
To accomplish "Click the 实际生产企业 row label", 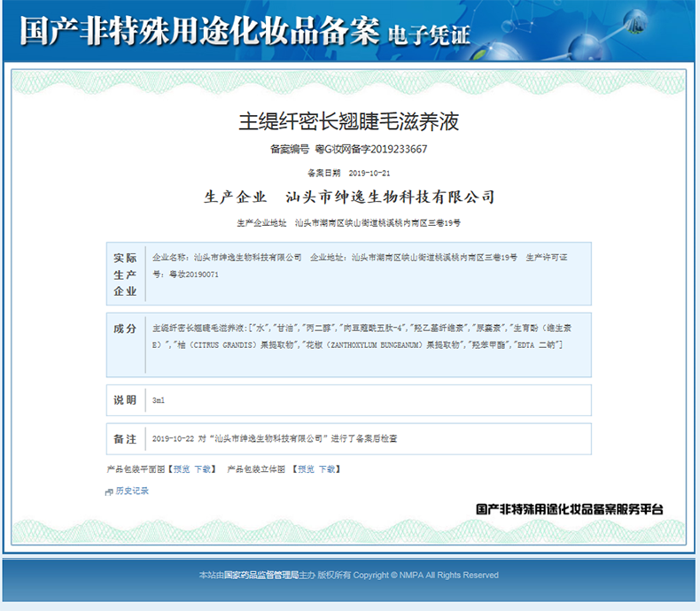I will pyautogui.click(x=125, y=275).
